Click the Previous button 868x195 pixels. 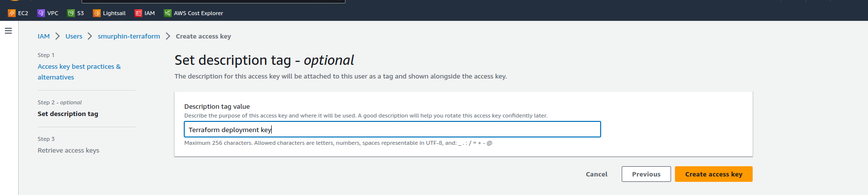pos(646,174)
